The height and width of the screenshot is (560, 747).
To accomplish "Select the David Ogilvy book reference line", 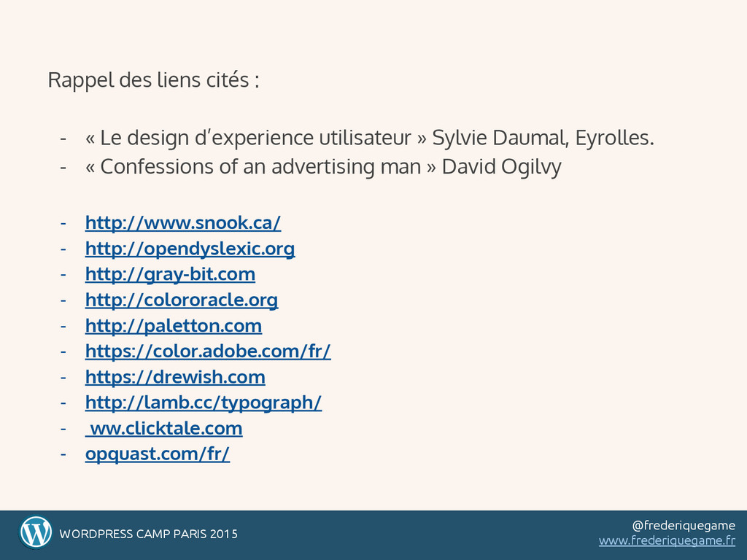I will 323,167.
